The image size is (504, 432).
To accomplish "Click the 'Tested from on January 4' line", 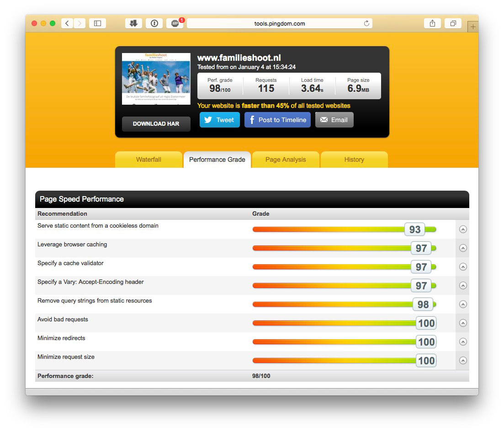I will 246,67.
